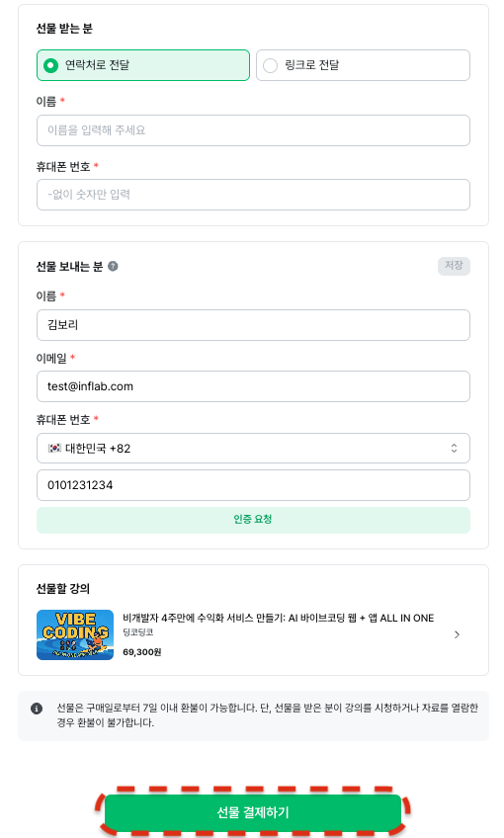Click the help icon beside 선물 보내는 분
This screenshot has width=504, height=838.
click(x=113, y=266)
